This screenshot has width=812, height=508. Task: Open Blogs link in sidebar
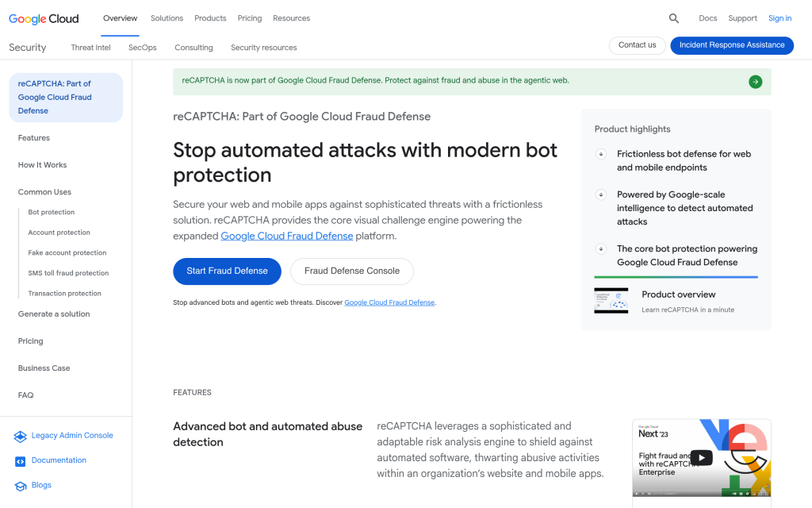(x=41, y=485)
